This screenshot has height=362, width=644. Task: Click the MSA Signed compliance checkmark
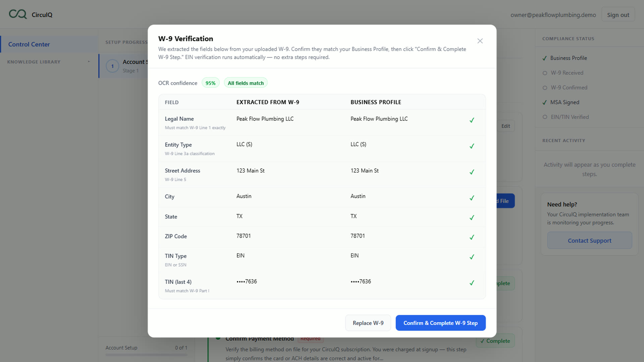544,103
